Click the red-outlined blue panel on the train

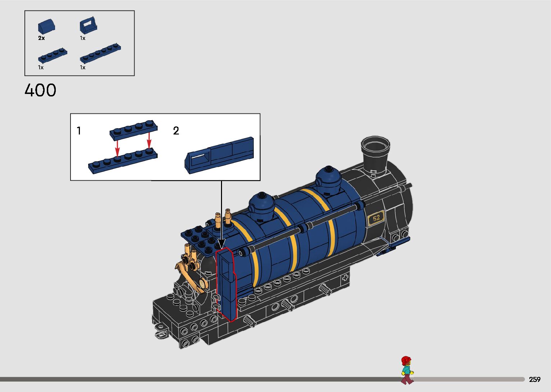tap(226, 284)
